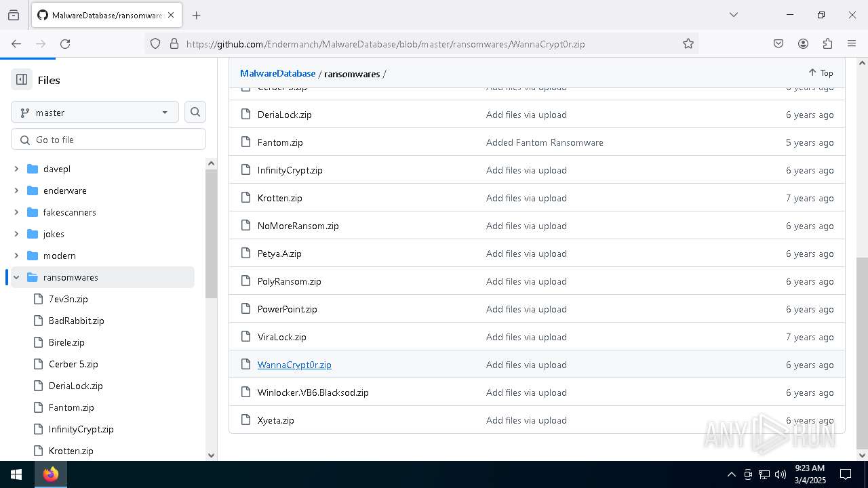Open InfinityCrypt.zip in the file list
This screenshot has width=868, height=488.
[x=290, y=170]
